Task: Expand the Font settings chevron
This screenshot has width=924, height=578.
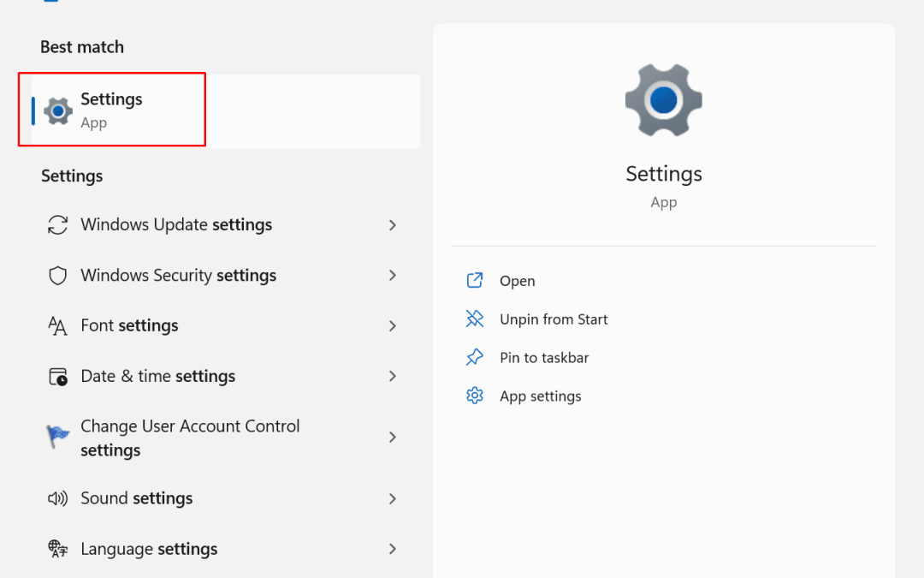Action: (392, 325)
